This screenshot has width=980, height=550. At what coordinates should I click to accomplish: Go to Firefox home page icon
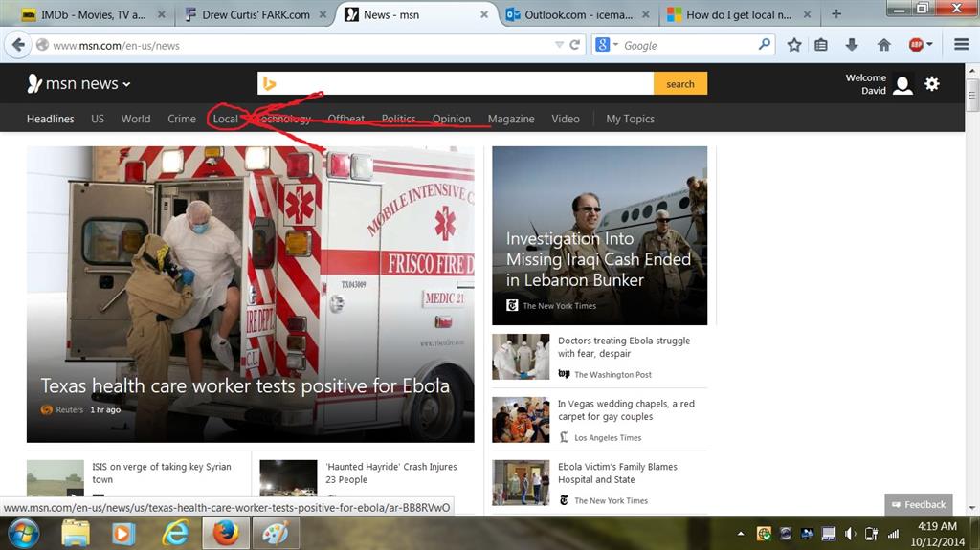pos(883,45)
